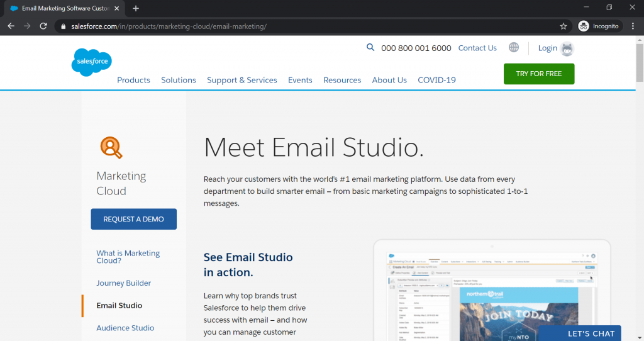Bookmark this page with the star icon
This screenshot has height=341, width=644.
click(563, 26)
